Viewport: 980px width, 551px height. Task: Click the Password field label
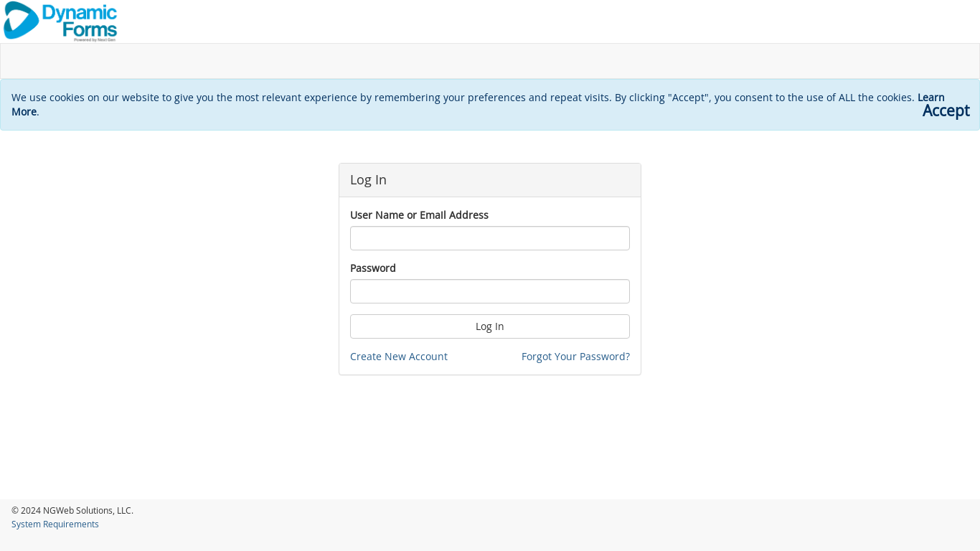373,268
